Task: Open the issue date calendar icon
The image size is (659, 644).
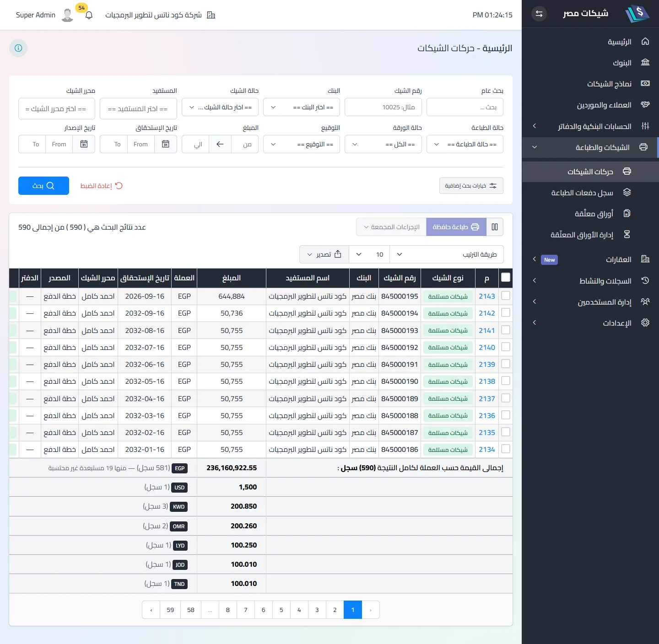Action: click(x=84, y=144)
